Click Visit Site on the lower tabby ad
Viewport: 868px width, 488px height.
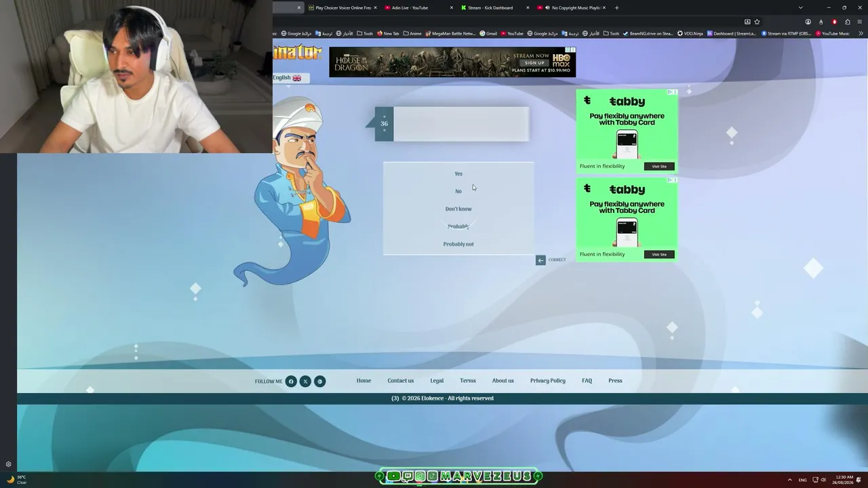(x=659, y=254)
